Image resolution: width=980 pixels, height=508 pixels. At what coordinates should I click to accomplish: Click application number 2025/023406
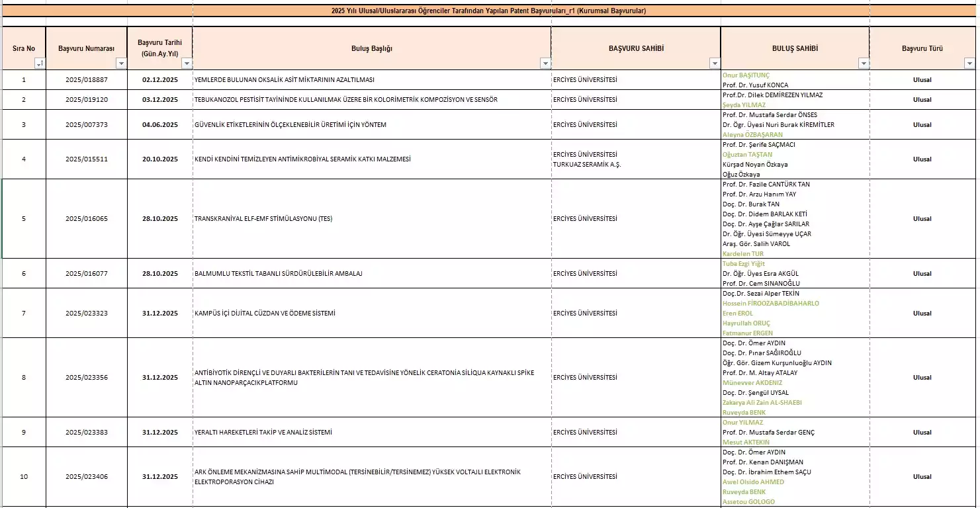[x=86, y=477]
